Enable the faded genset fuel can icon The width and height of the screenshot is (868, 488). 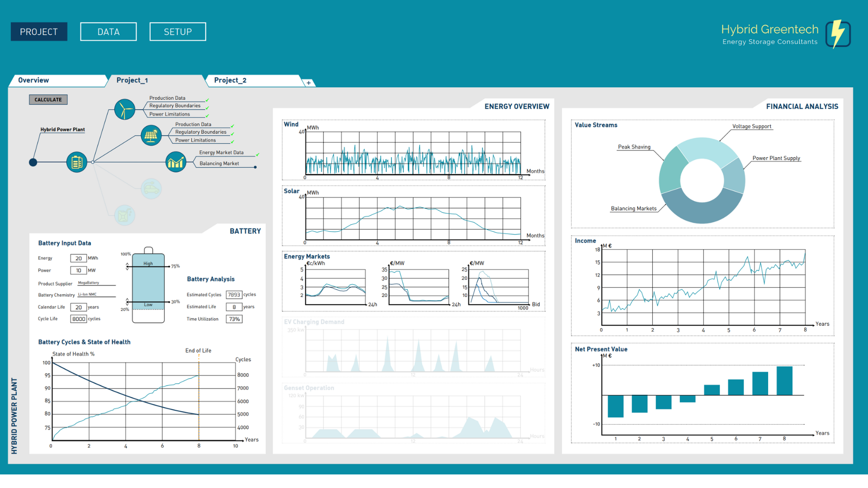coord(125,215)
